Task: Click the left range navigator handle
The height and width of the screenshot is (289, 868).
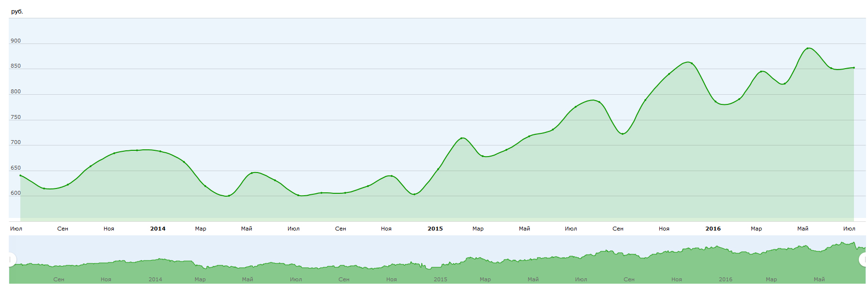Action: (x=11, y=260)
